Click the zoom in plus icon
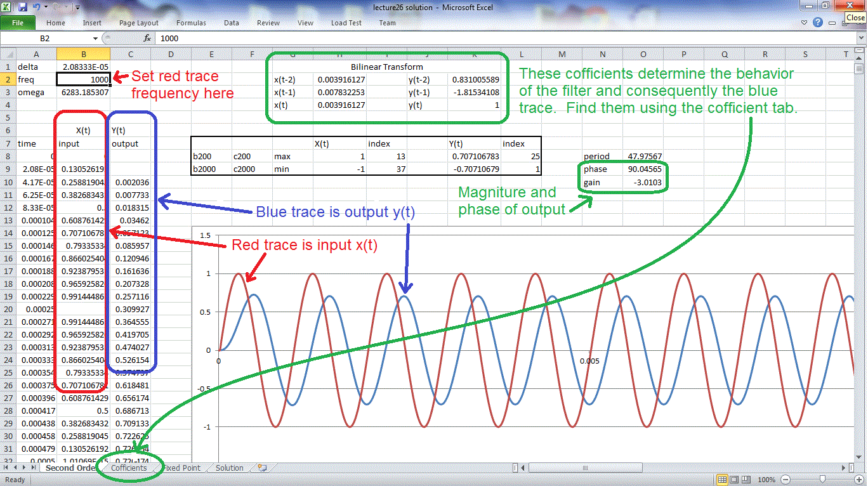The height and width of the screenshot is (486, 868). click(x=859, y=480)
